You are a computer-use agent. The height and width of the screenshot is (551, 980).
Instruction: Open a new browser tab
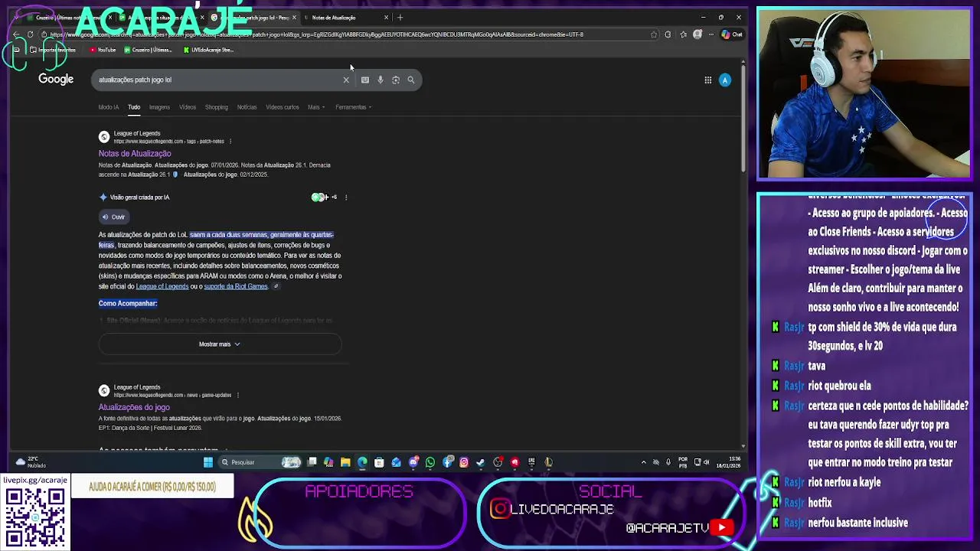coord(400,17)
